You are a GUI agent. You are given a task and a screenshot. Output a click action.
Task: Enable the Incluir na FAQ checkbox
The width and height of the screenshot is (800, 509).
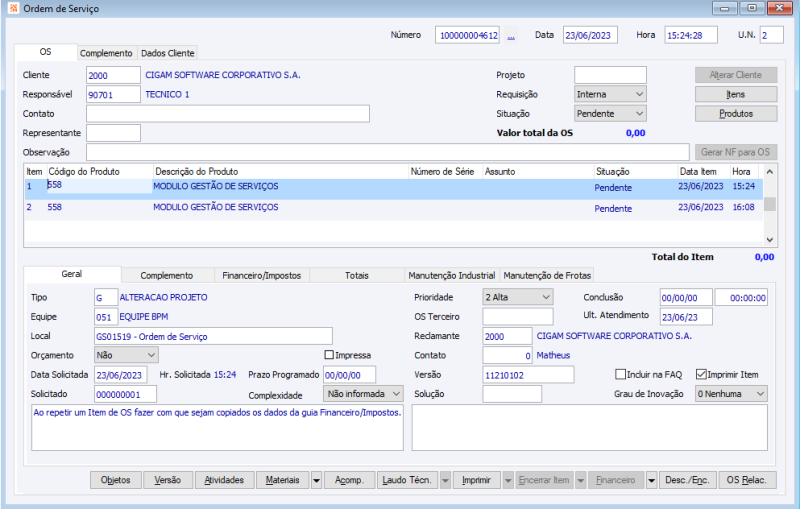coord(620,374)
